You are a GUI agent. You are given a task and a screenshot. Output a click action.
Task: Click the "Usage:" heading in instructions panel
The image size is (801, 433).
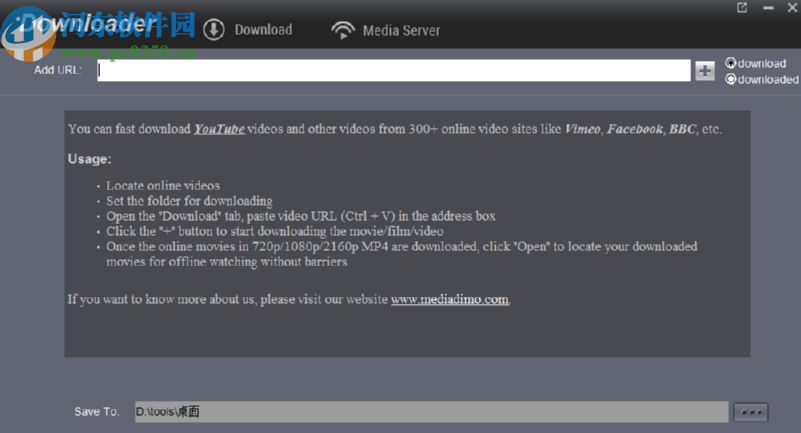coord(90,159)
